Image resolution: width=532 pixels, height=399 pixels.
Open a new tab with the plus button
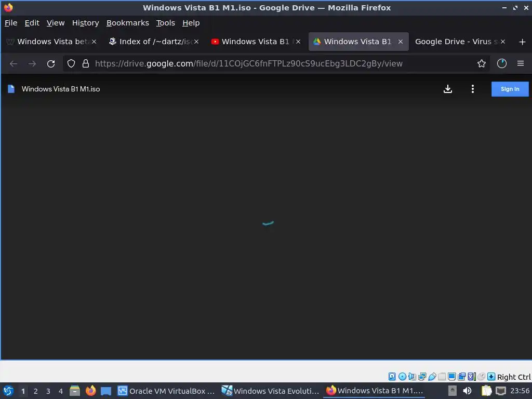point(522,42)
